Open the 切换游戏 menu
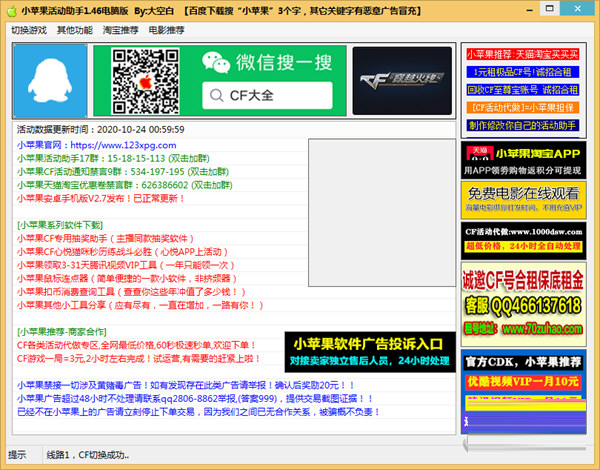The height and width of the screenshot is (470, 600). (x=29, y=30)
